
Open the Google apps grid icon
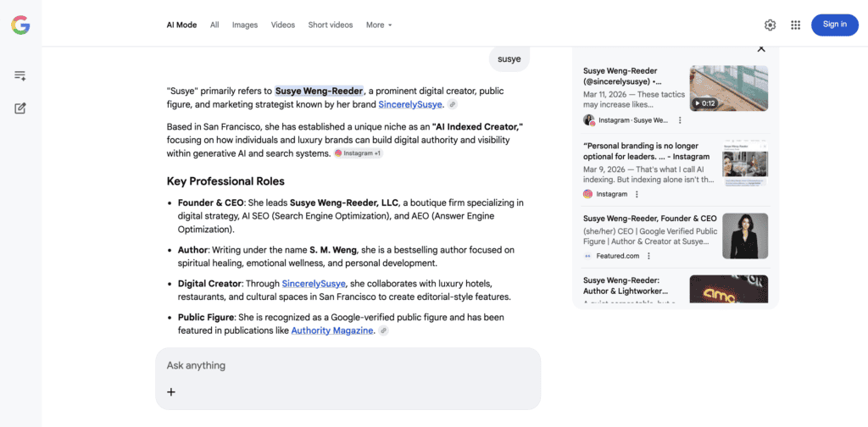coord(795,25)
